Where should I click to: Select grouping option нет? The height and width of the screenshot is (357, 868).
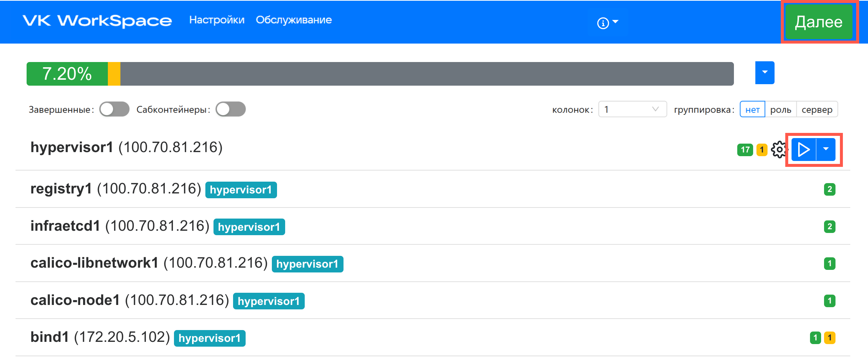[x=752, y=109]
